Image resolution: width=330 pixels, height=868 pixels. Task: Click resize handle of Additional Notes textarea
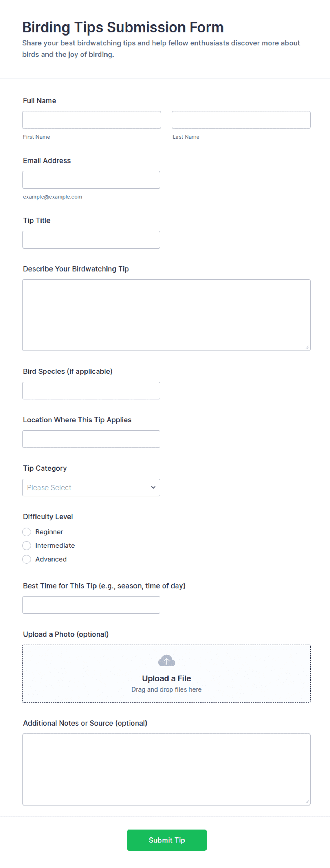pyautogui.click(x=307, y=801)
